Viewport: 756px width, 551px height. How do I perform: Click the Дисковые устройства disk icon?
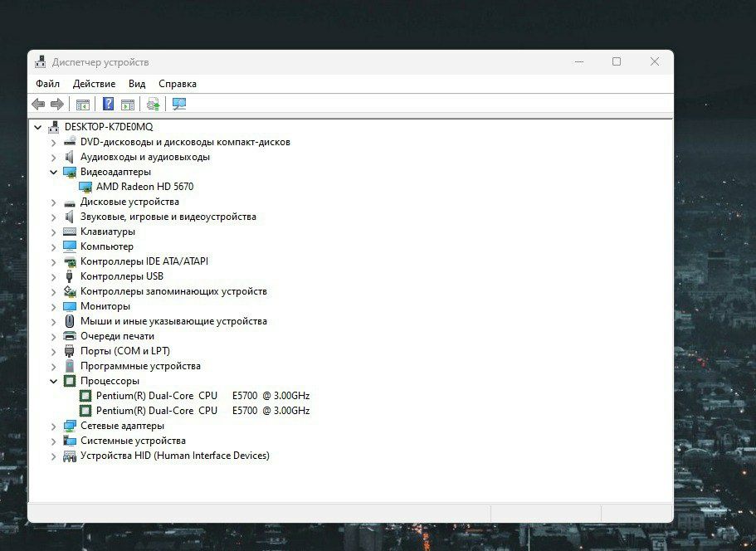click(x=70, y=202)
